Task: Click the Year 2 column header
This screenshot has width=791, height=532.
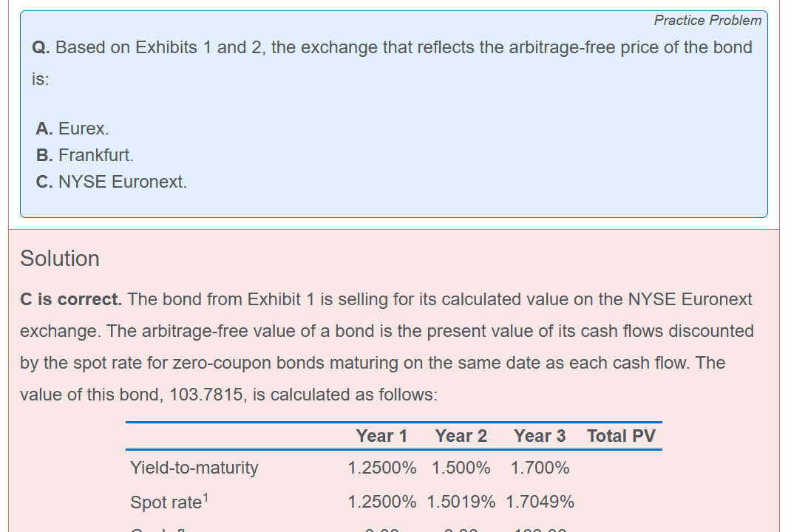Action: (x=461, y=436)
